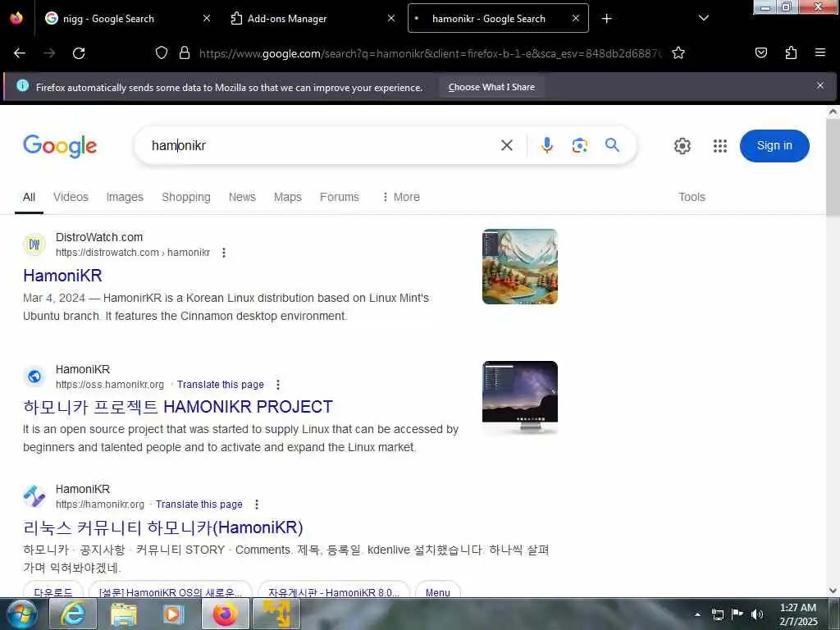Expand the list all tabs chevron
This screenshot has width=840, height=630.
(704, 18)
